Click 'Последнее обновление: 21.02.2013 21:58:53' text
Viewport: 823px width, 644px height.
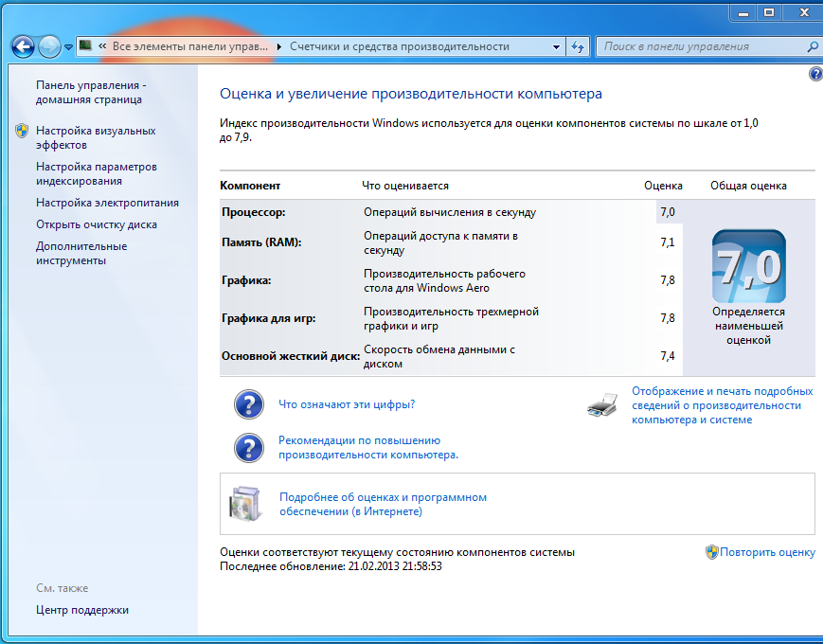click(331, 566)
